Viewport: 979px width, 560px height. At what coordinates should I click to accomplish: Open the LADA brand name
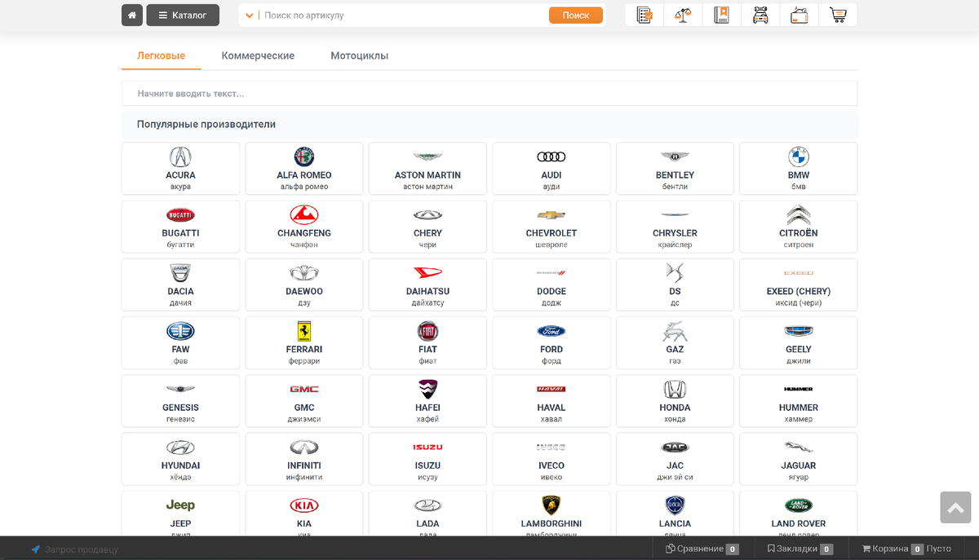pos(427,523)
